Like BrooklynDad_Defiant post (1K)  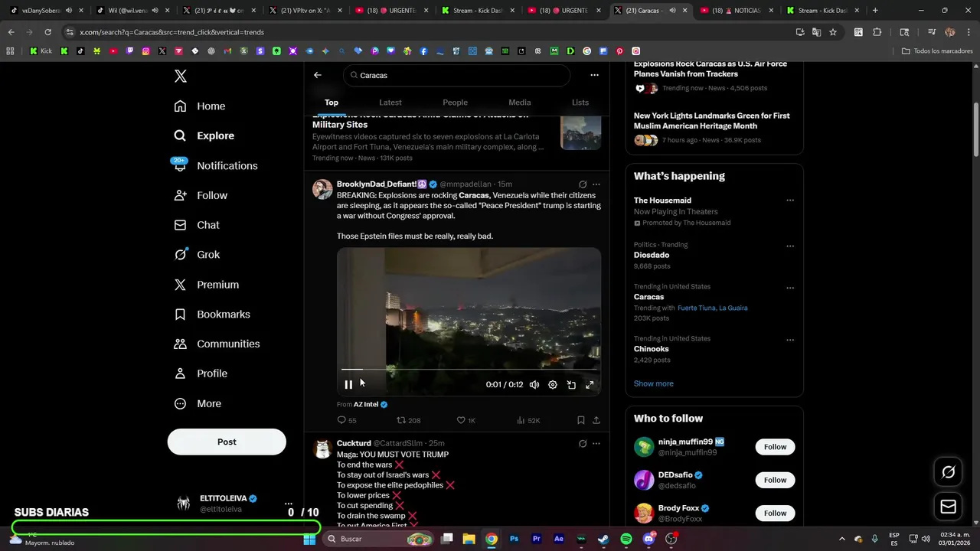[x=466, y=420]
